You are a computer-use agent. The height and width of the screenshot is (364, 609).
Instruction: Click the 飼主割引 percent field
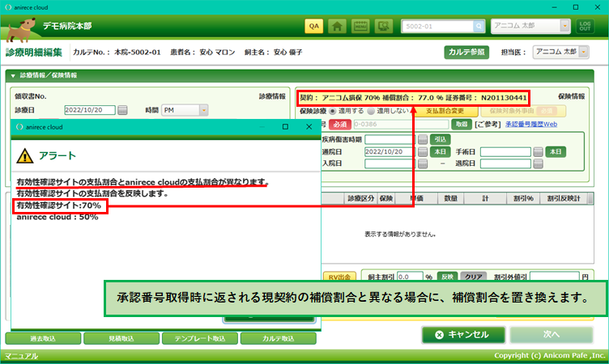pos(410,277)
